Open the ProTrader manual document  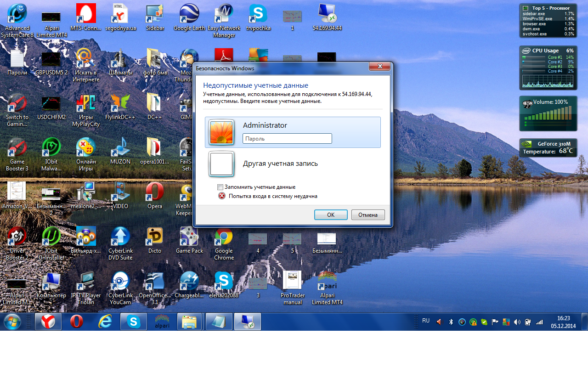click(293, 288)
